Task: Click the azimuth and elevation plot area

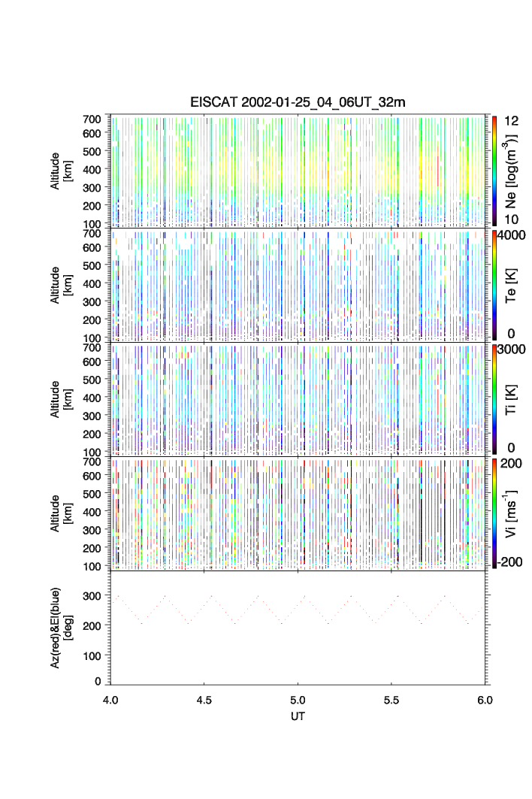Action: (298, 628)
